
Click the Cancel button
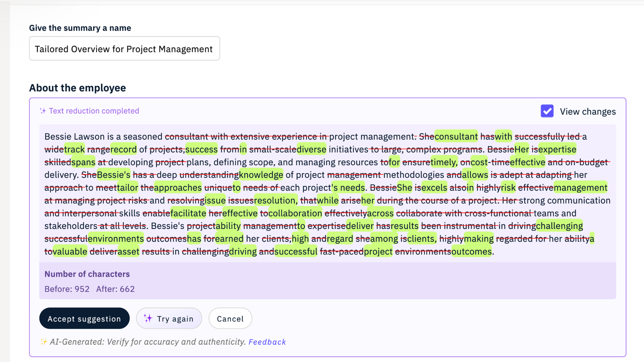[230, 318]
